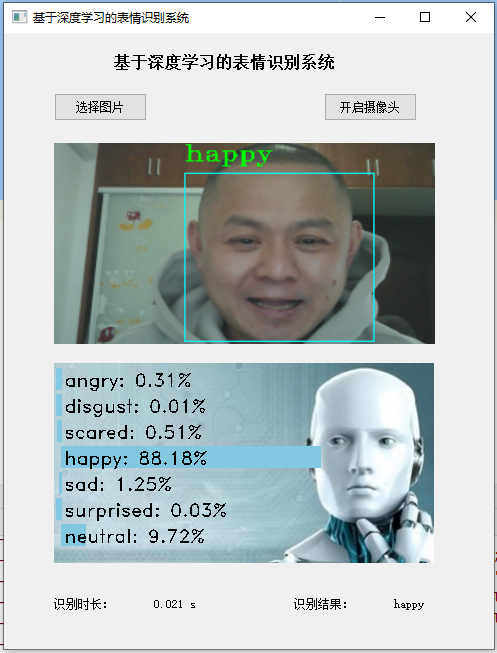
Task: Click the webcam preview image
Action: click(244, 243)
